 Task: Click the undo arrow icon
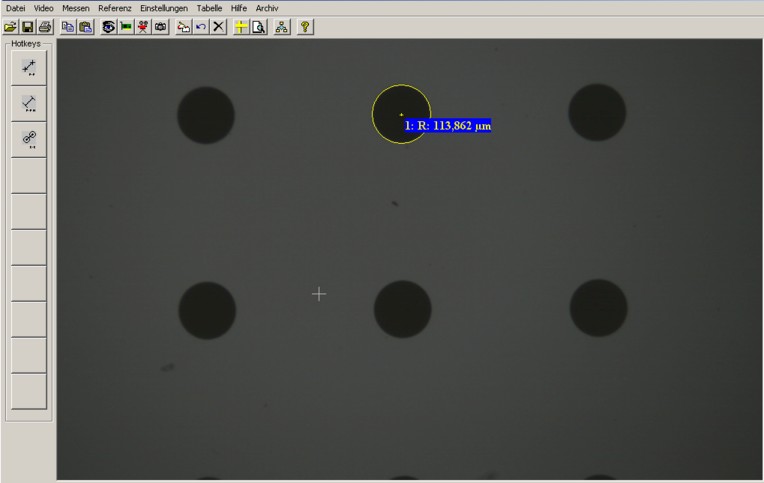click(201, 27)
